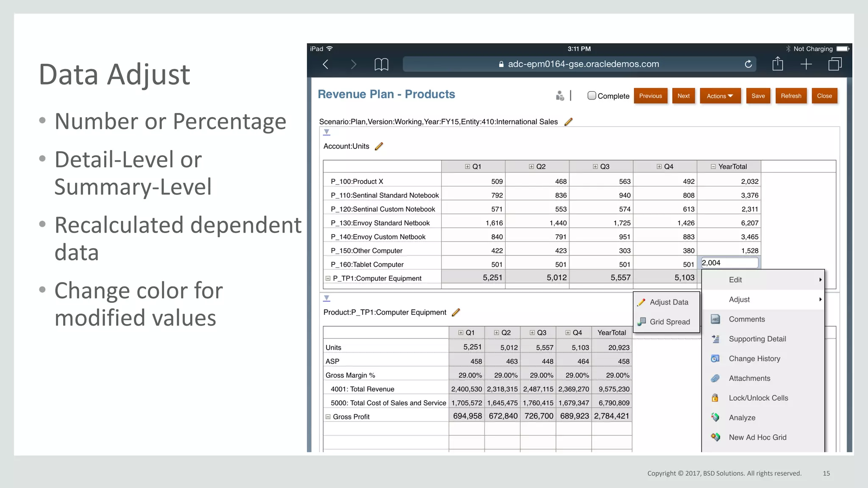This screenshot has height=488, width=868.
Task: Select Adjust Data from the submenu
Action: [x=668, y=302]
